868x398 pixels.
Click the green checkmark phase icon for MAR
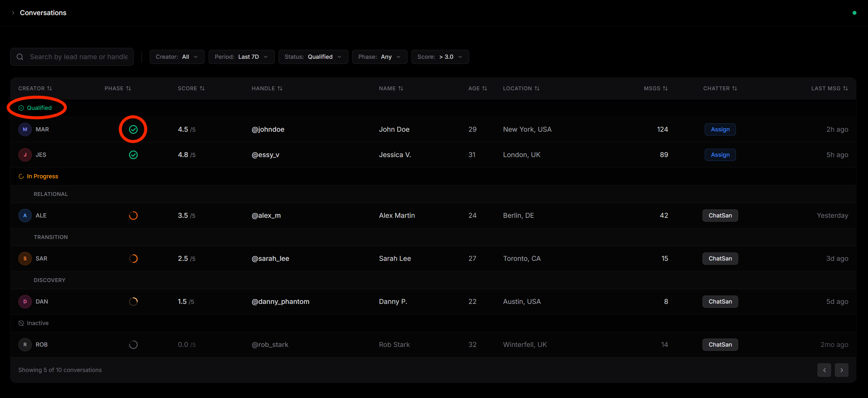click(x=133, y=129)
